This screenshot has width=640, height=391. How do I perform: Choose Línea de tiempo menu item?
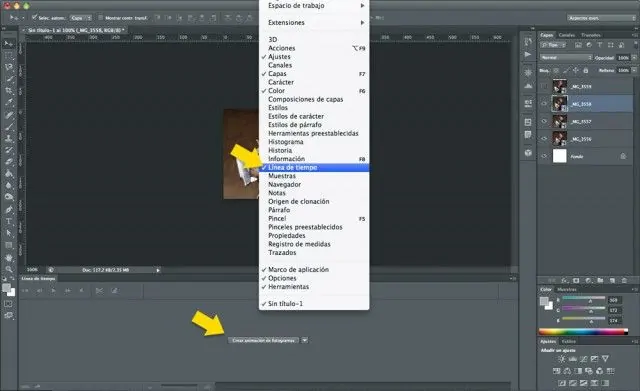pos(314,167)
